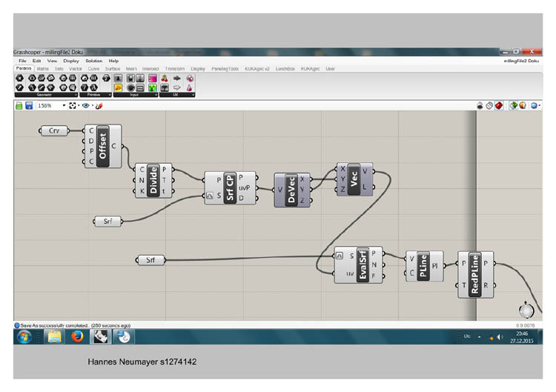Click the Zoom Extents icon

coord(73,106)
